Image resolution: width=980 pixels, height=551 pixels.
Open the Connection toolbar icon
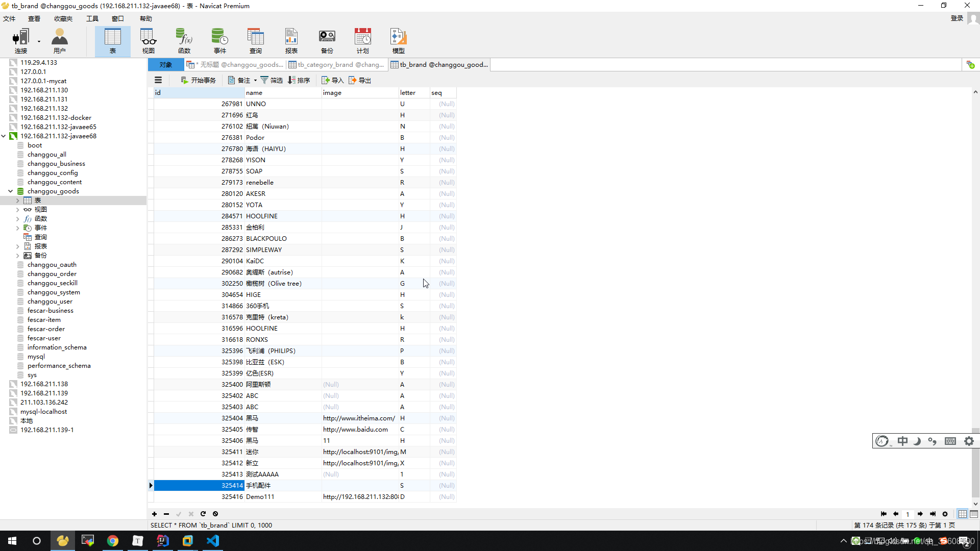[21, 41]
